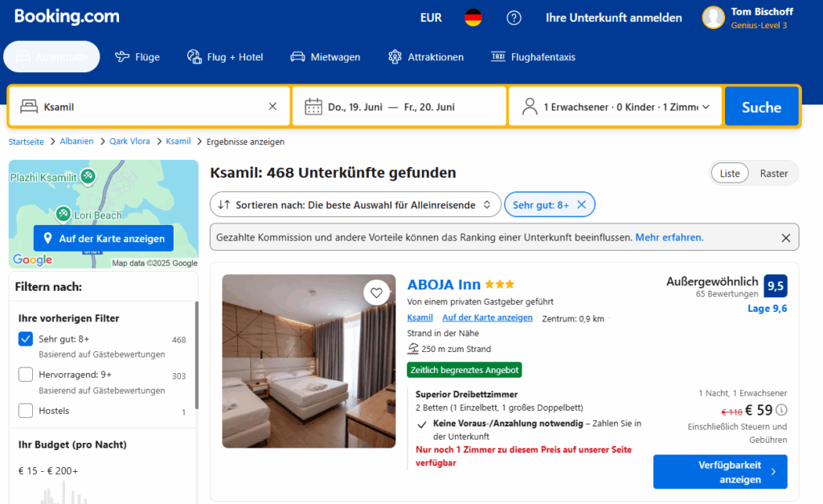Click the Ksamil destination input field
Viewport: 823px width, 504px height.
149,107
